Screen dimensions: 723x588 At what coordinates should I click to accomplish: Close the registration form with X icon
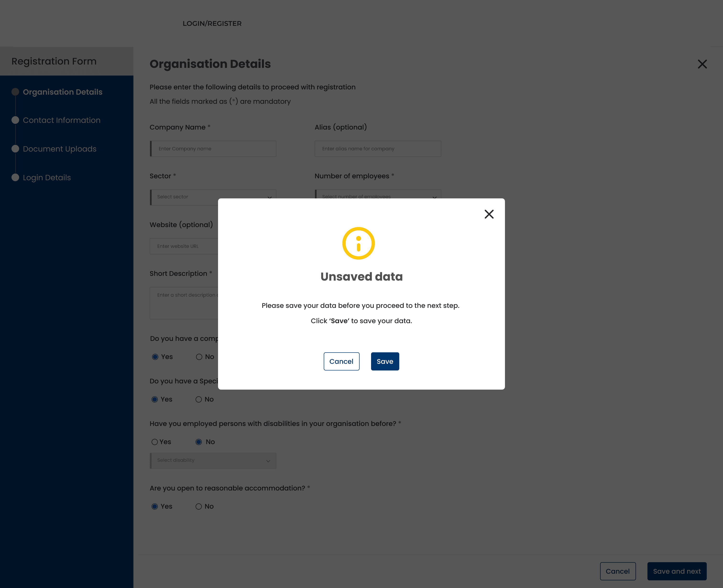702,64
